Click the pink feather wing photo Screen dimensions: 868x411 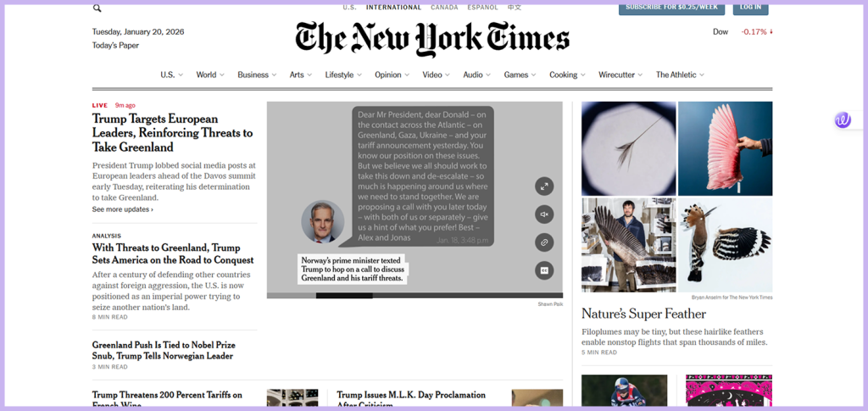click(x=725, y=147)
